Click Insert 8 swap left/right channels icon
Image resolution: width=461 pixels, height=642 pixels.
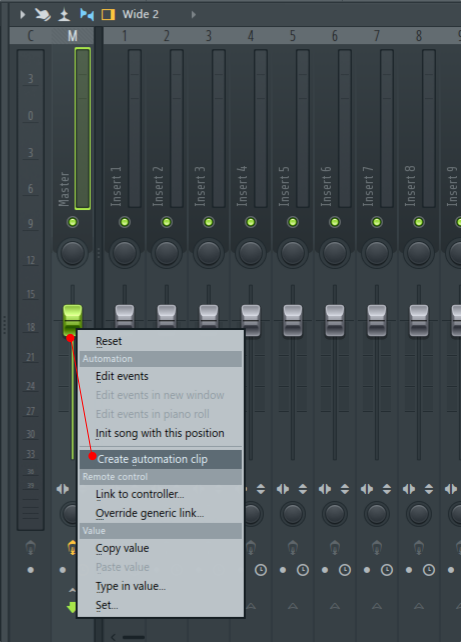(x=409, y=489)
